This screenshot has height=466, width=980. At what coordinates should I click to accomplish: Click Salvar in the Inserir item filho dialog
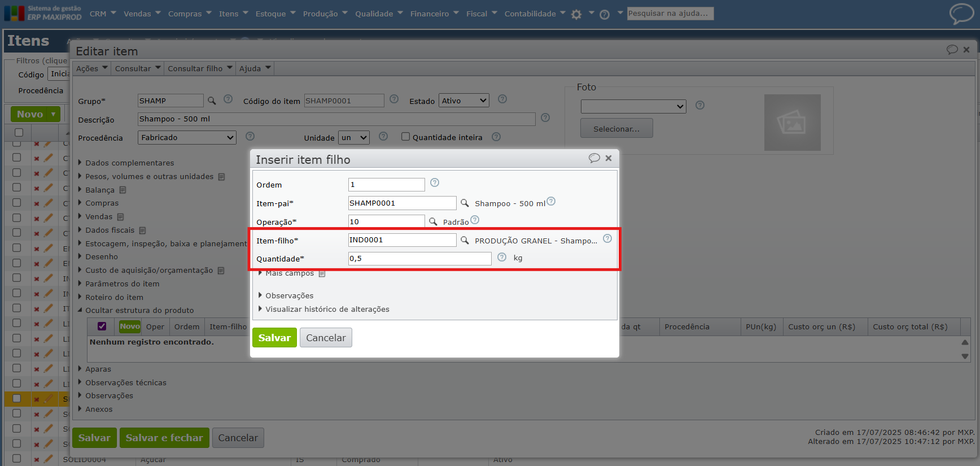(274, 338)
